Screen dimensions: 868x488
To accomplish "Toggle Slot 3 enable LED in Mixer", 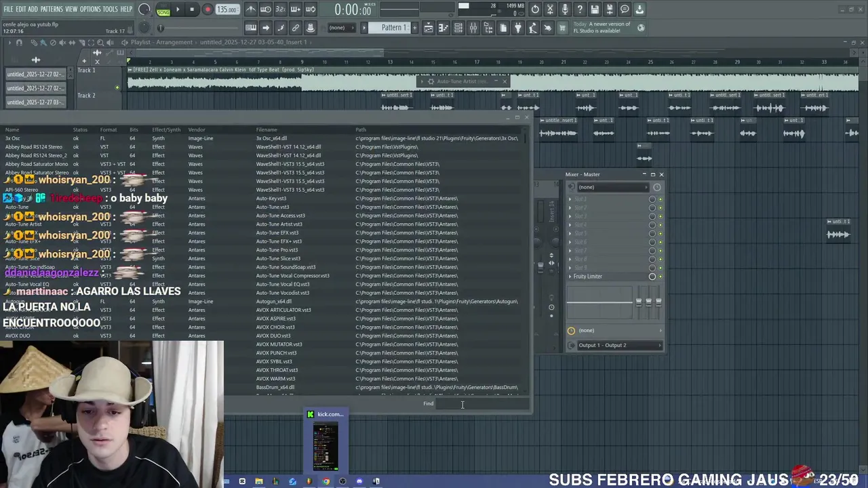I will click(x=660, y=216).
